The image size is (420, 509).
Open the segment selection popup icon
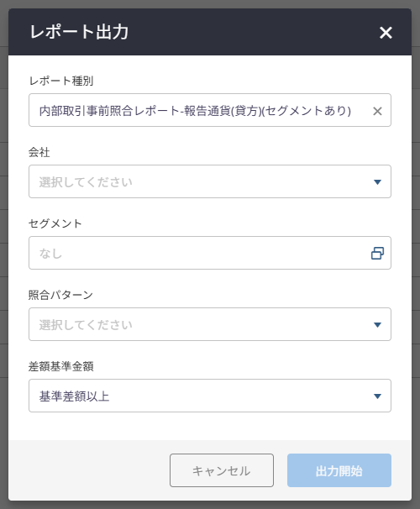pyautogui.click(x=377, y=253)
